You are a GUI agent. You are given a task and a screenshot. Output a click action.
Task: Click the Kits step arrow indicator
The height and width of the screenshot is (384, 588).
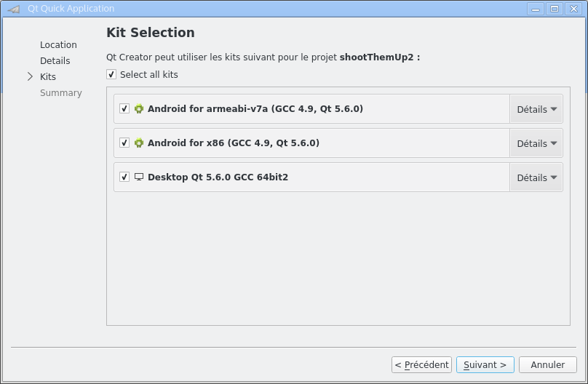[x=30, y=76]
